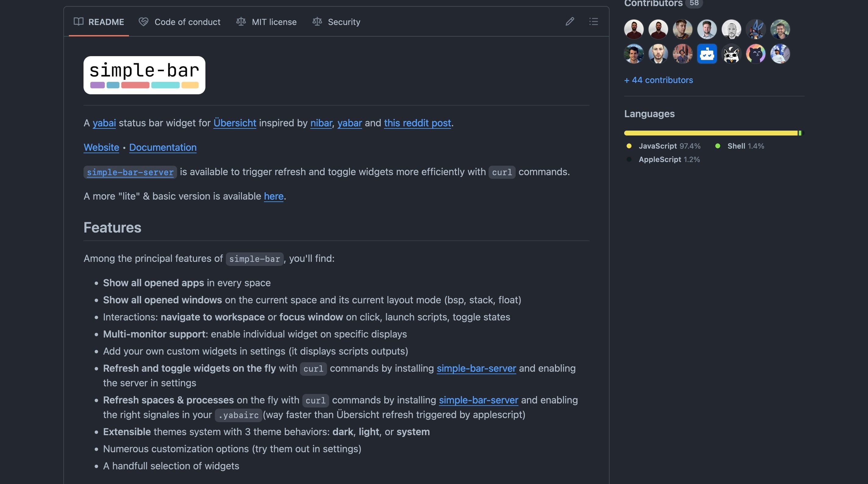Open the Code of conduct tab
The height and width of the screenshot is (484, 868).
coord(180,22)
